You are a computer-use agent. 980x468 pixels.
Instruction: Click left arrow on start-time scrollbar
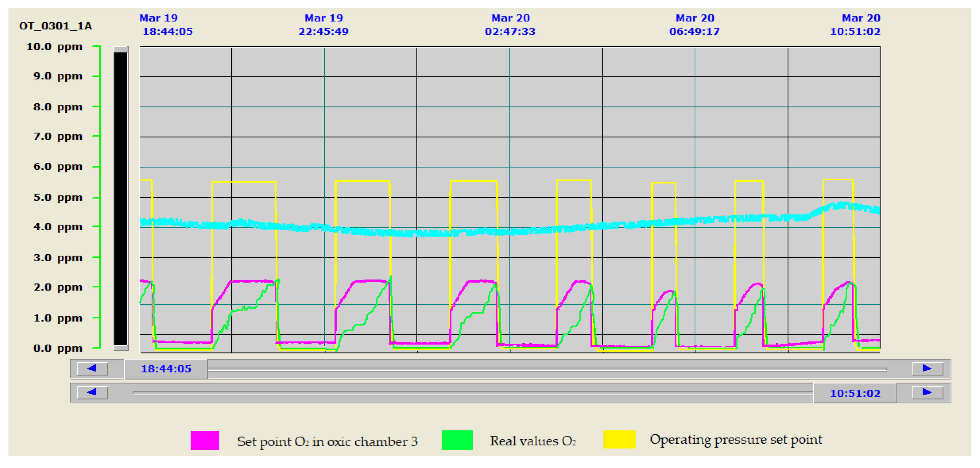point(92,369)
